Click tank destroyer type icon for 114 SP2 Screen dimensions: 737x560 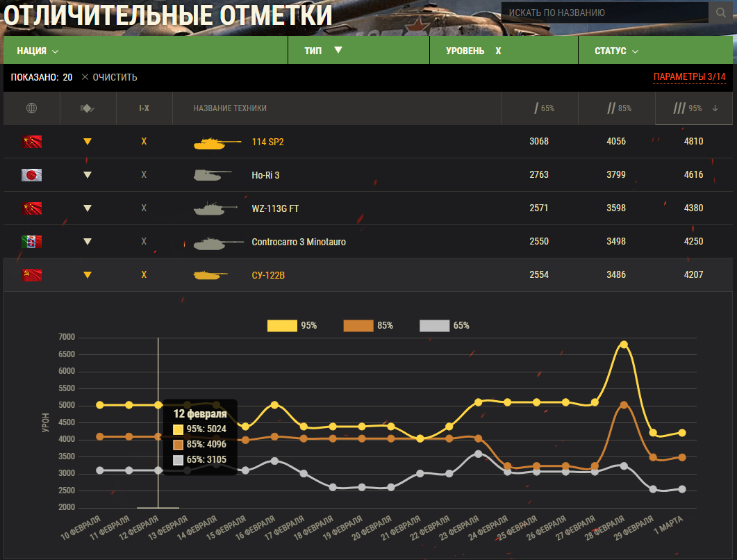point(88,142)
